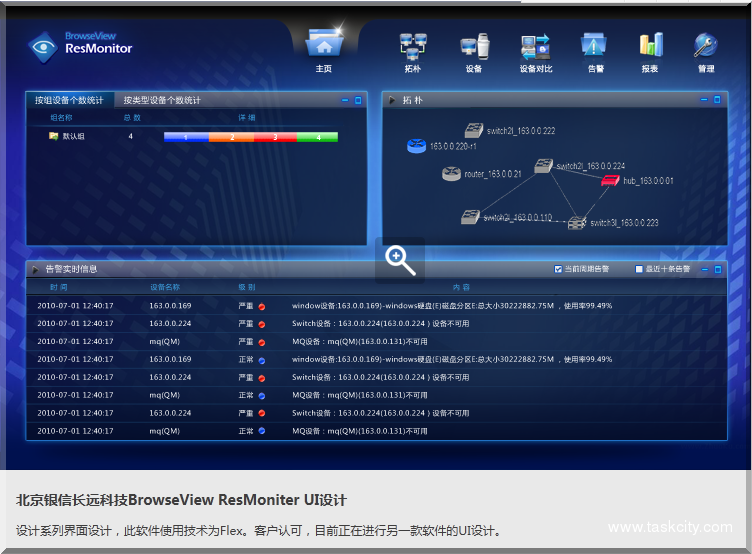Expand the 默认组 group folder row
Viewport: 752px width, 554px height.
pyautogui.click(x=53, y=136)
